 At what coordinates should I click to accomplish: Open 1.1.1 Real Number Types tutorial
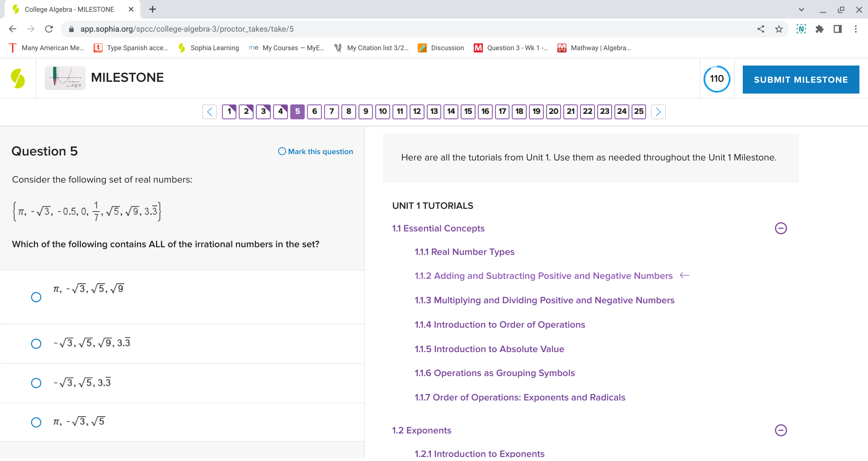click(464, 252)
